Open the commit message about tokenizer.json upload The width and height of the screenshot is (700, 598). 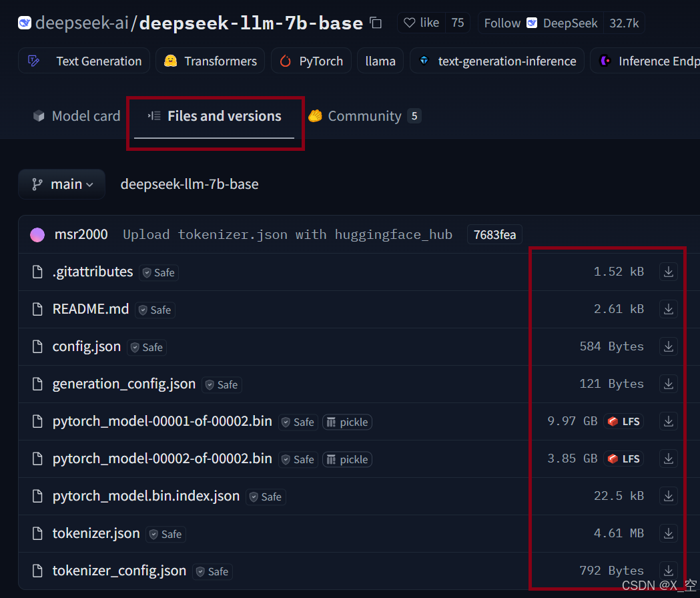click(288, 234)
